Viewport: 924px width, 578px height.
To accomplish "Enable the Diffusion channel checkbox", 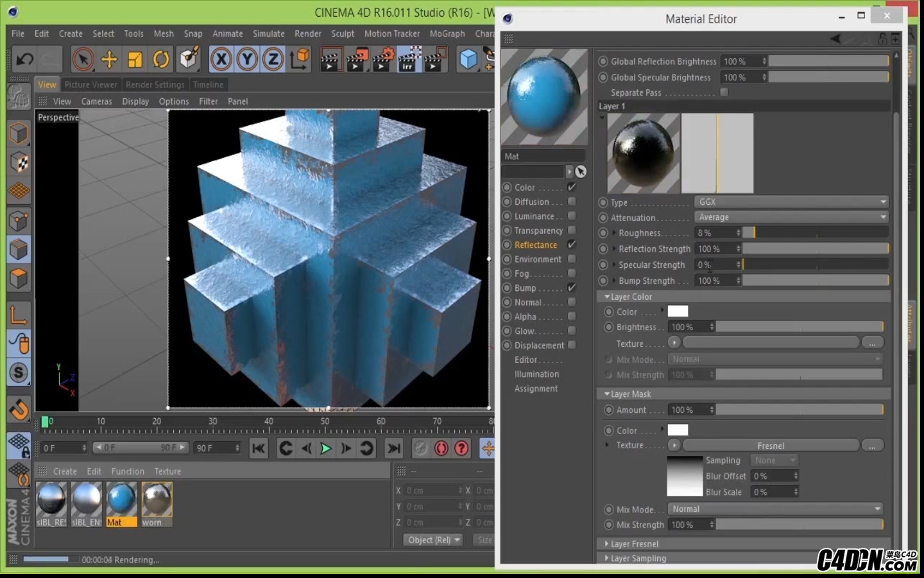I will [571, 202].
